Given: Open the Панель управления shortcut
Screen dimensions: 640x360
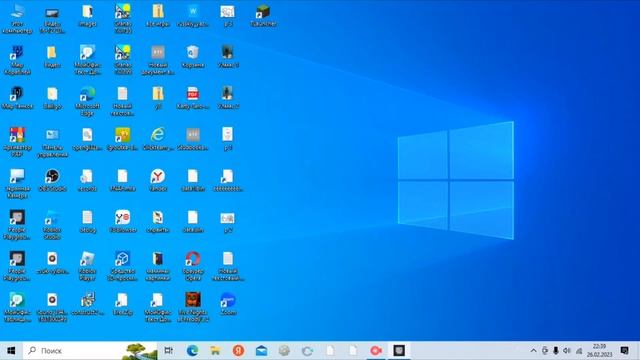Looking at the screenshot, I should tap(52, 142).
